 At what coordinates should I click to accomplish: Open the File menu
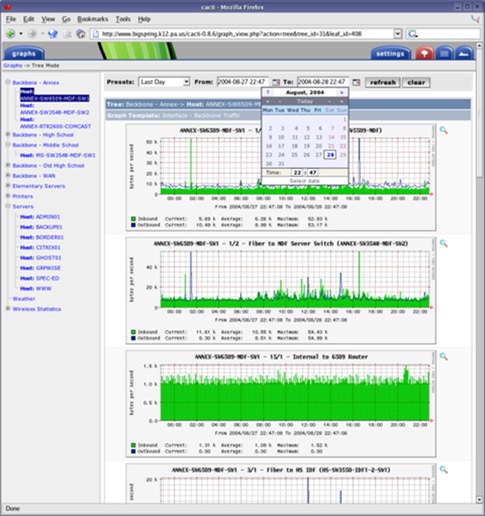coord(11,19)
